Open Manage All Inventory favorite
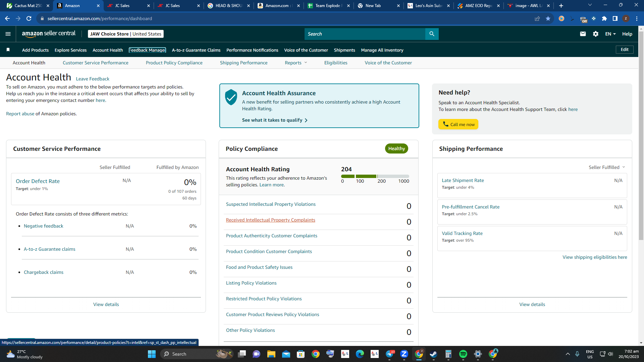Screen dimensions: 644x362 382,50
